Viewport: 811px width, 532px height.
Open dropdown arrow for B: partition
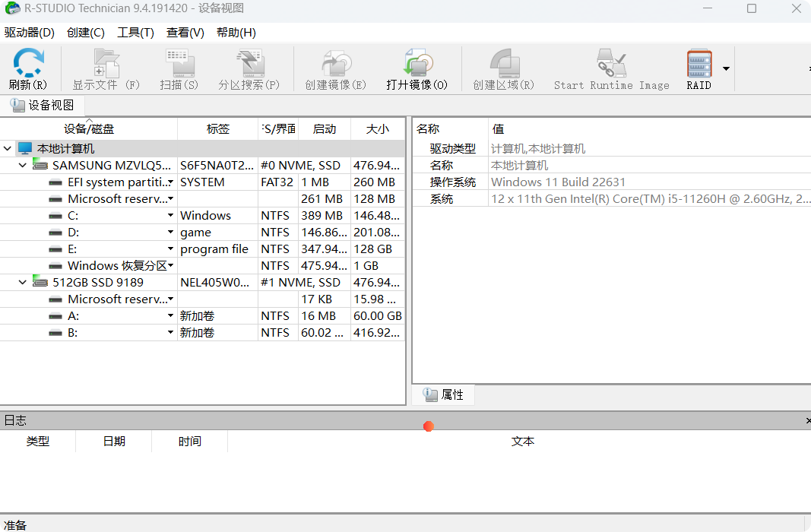coord(170,332)
